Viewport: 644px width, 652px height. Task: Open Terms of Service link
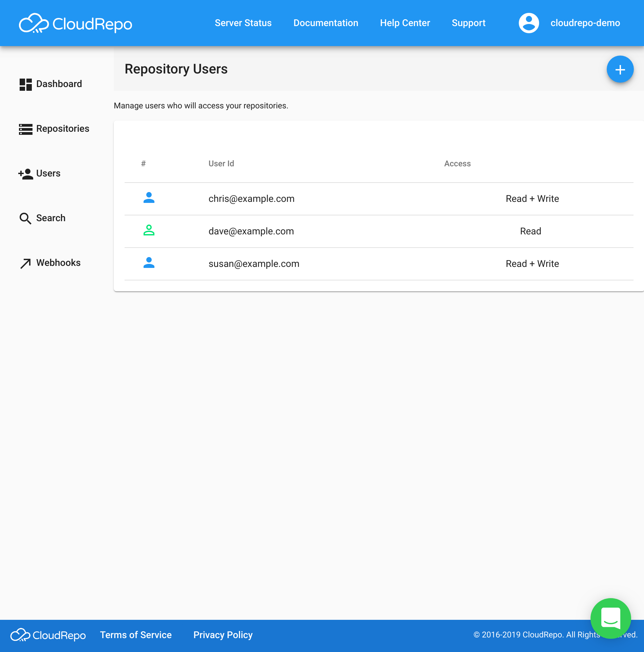tap(136, 635)
